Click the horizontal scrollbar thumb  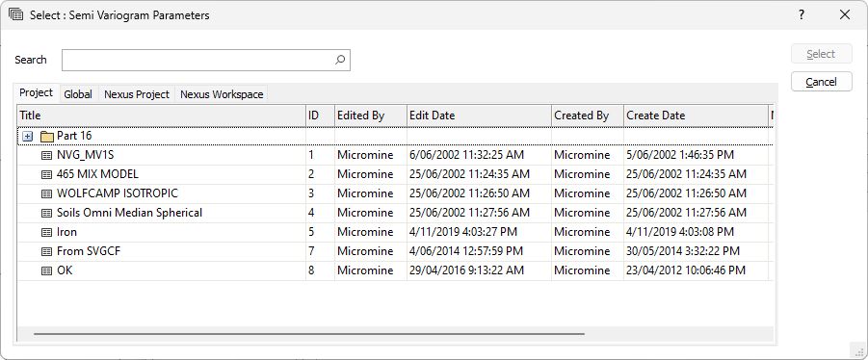309,334
